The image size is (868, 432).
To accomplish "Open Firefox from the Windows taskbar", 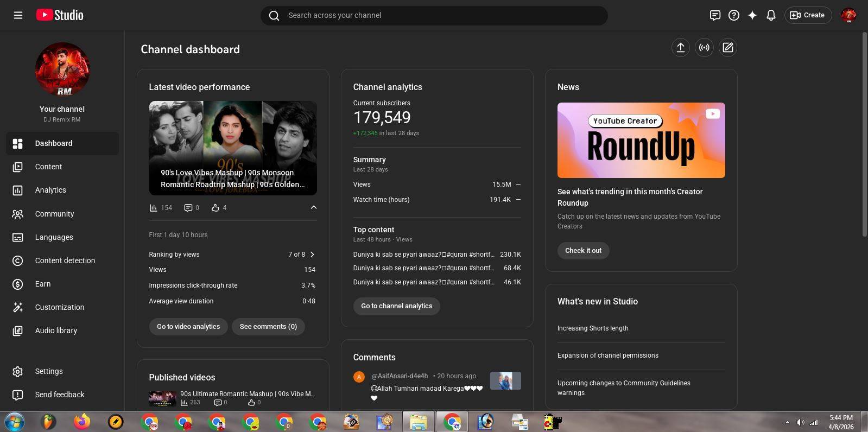I will point(82,422).
